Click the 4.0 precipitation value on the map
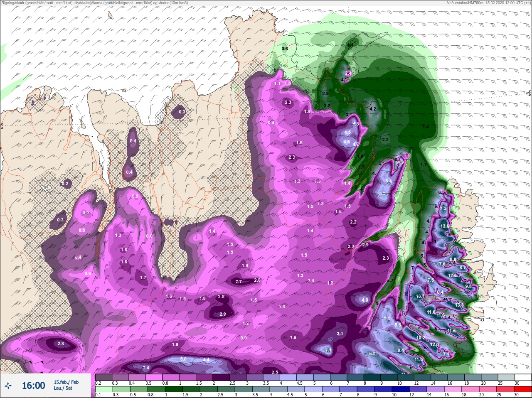This screenshot has height=398, width=532. [365, 300]
